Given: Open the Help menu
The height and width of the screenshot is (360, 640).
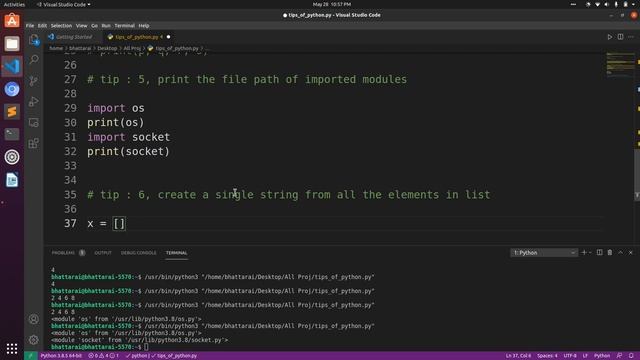Looking at the screenshot, I should click(x=144, y=26).
